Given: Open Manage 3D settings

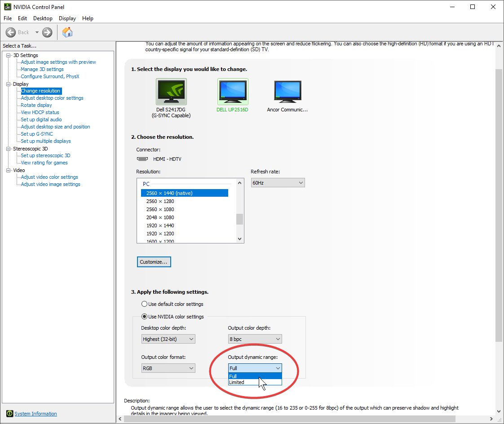Looking at the screenshot, I should tap(42, 69).
